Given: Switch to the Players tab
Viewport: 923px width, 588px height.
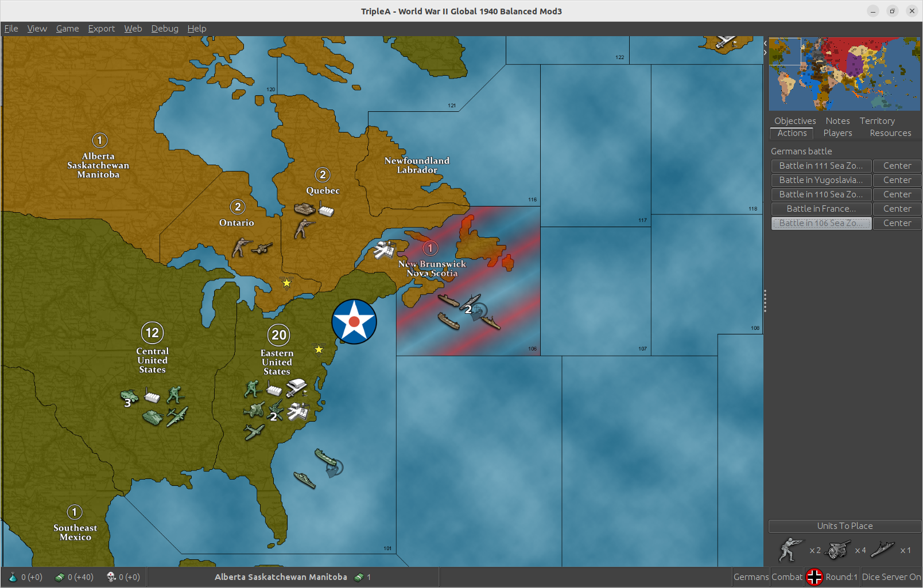Looking at the screenshot, I should tap(837, 133).
